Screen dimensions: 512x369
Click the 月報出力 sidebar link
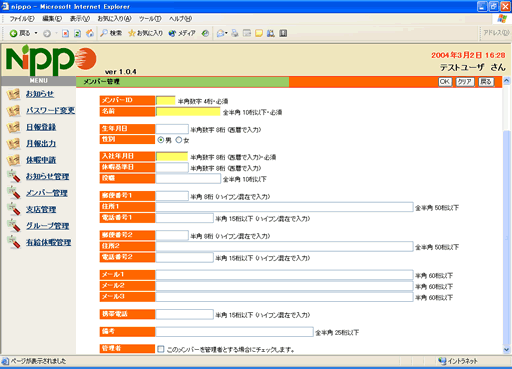click(x=41, y=144)
